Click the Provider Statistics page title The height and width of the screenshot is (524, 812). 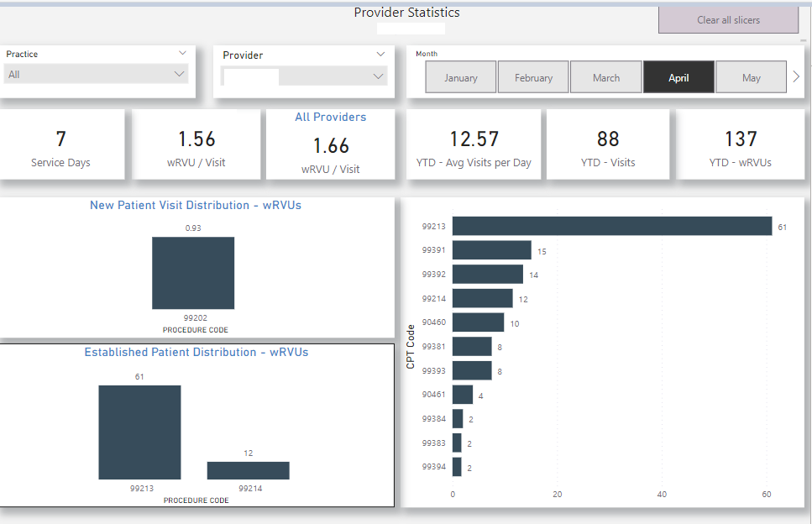[x=407, y=13]
